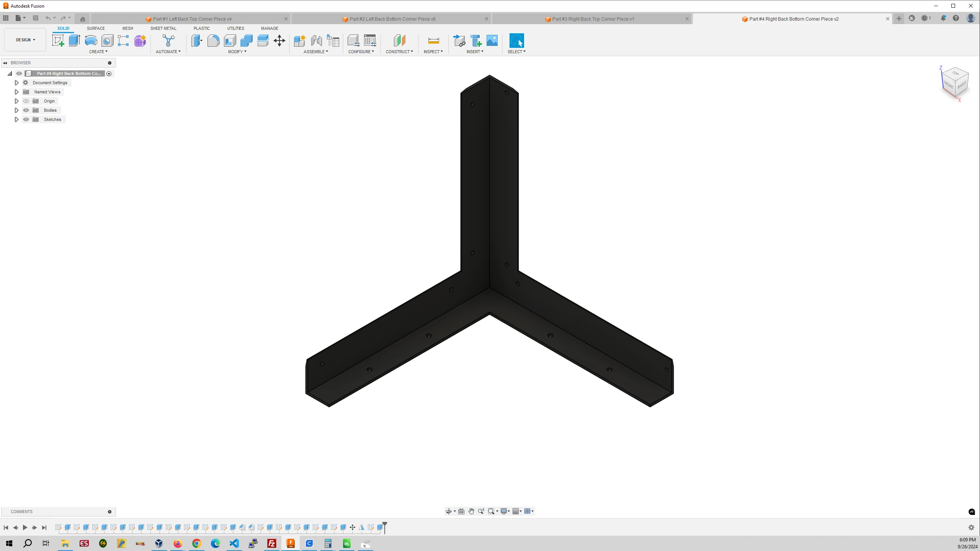Screen dimensions: 980x551
Task: Play the timeline history
Action: pos(25,528)
